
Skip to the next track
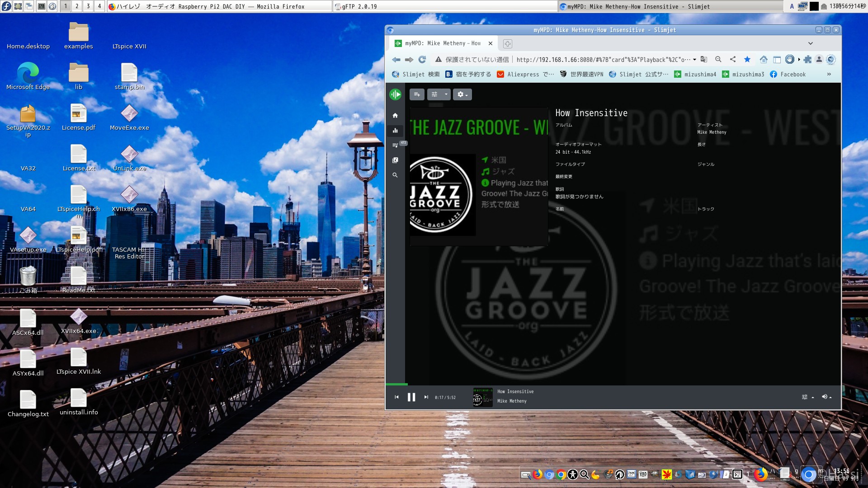point(426,397)
